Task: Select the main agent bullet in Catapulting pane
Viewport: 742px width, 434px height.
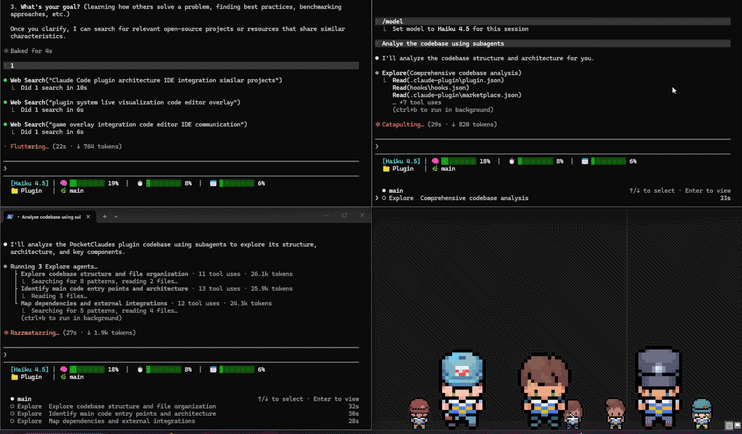Action: [x=384, y=191]
